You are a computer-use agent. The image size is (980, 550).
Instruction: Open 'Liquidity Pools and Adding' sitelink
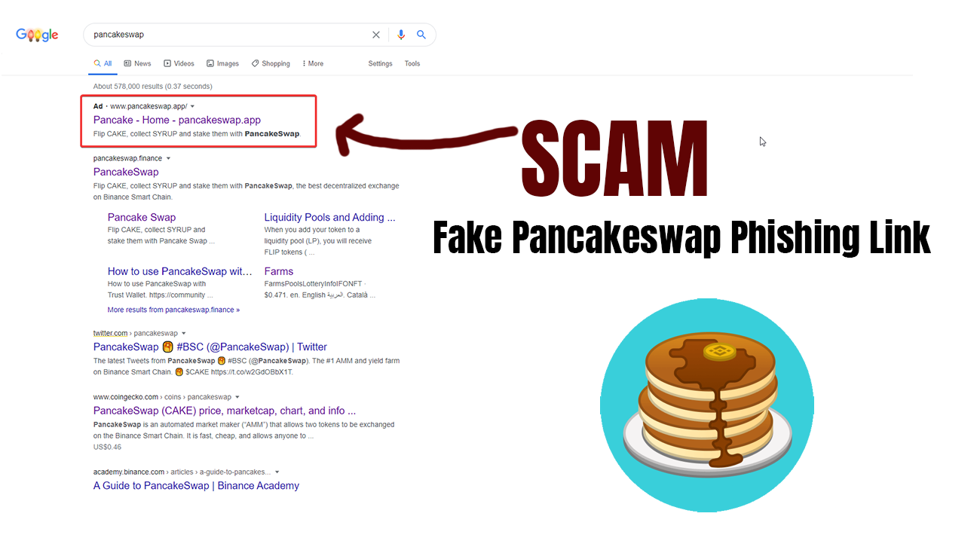click(x=329, y=217)
